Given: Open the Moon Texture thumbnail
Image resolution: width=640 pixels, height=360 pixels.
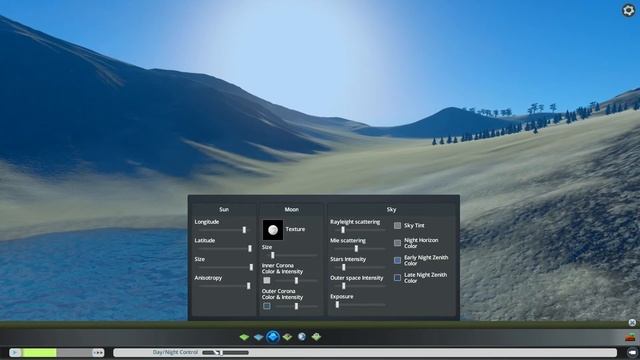Looking at the screenshot, I should pyautogui.click(x=273, y=230).
